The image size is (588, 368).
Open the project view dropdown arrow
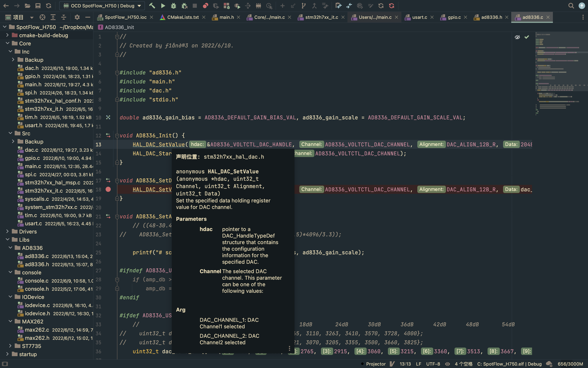tap(32, 17)
